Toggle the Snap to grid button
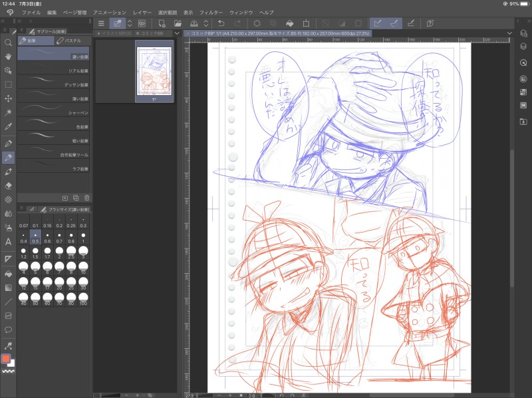Screen dimensions: 532x398 click(x=410, y=23)
